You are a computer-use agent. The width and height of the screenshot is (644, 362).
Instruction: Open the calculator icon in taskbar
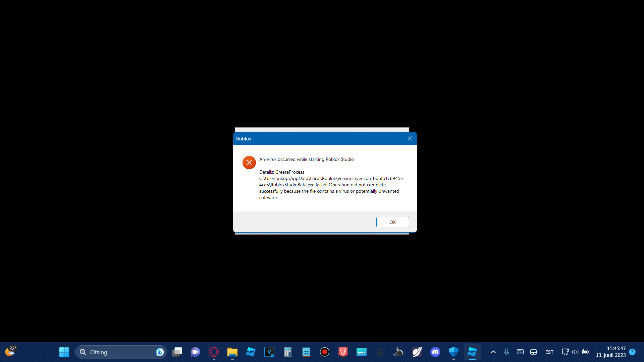pos(288,352)
